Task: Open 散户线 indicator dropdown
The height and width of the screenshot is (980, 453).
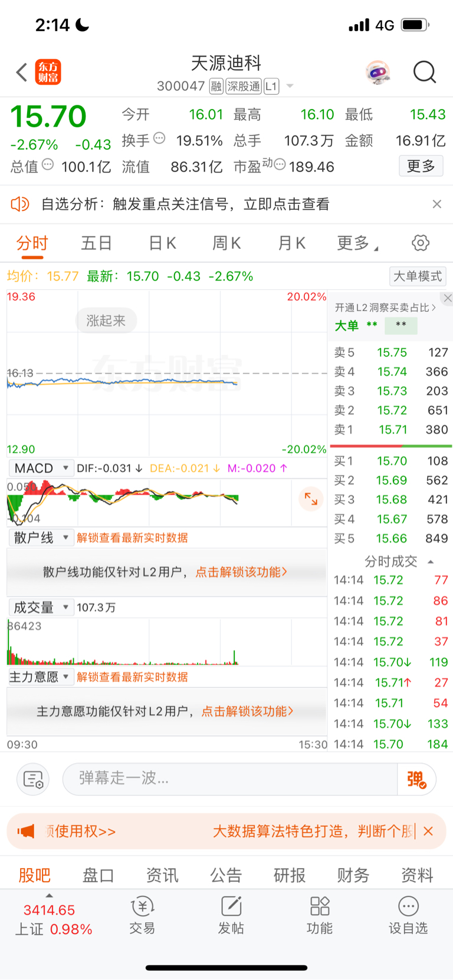Action: [41, 537]
